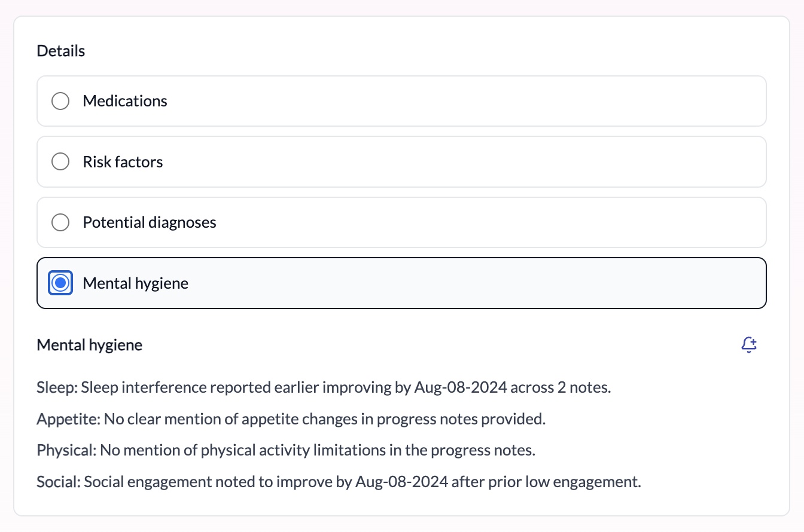Click the Details section heading
Viewport: 804px width, 532px height.
pos(61,51)
